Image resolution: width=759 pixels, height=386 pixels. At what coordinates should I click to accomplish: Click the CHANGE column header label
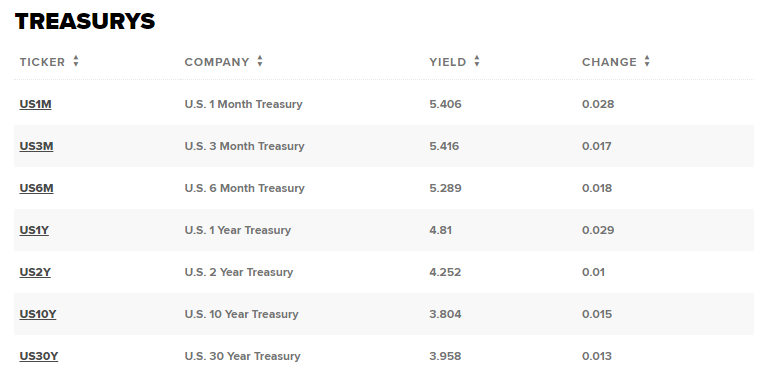point(609,62)
